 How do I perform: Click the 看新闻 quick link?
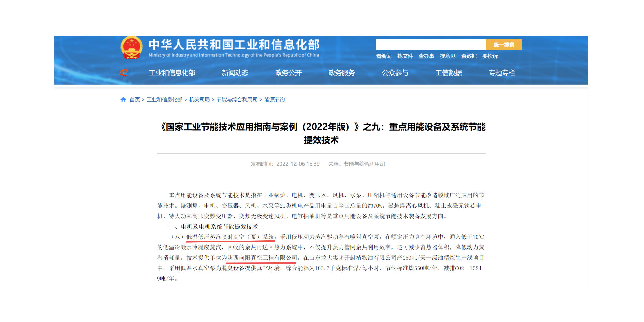[x=384, y=56]
